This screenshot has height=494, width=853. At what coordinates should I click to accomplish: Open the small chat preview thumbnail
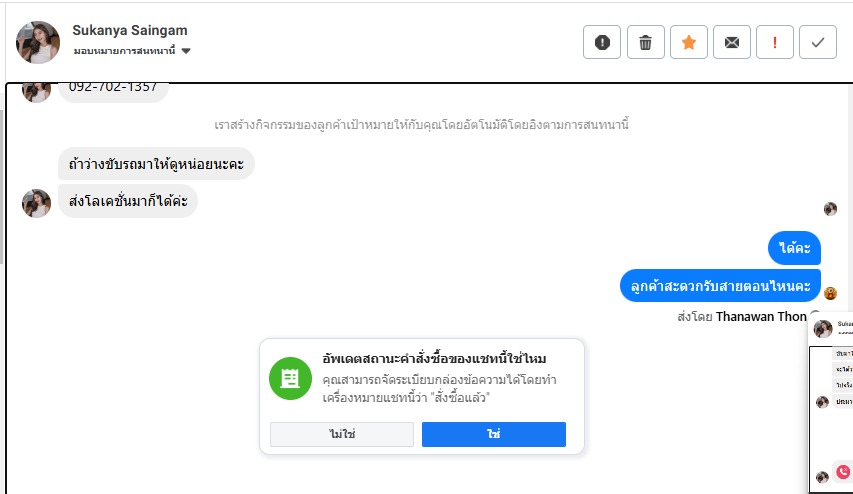click(832, 400)
